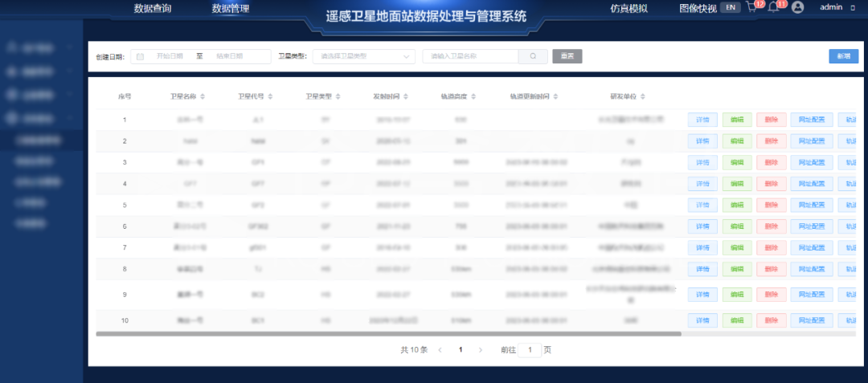
Task: Toggle language with the EN button
Action: pyautogui.click(x=730, y=7)
